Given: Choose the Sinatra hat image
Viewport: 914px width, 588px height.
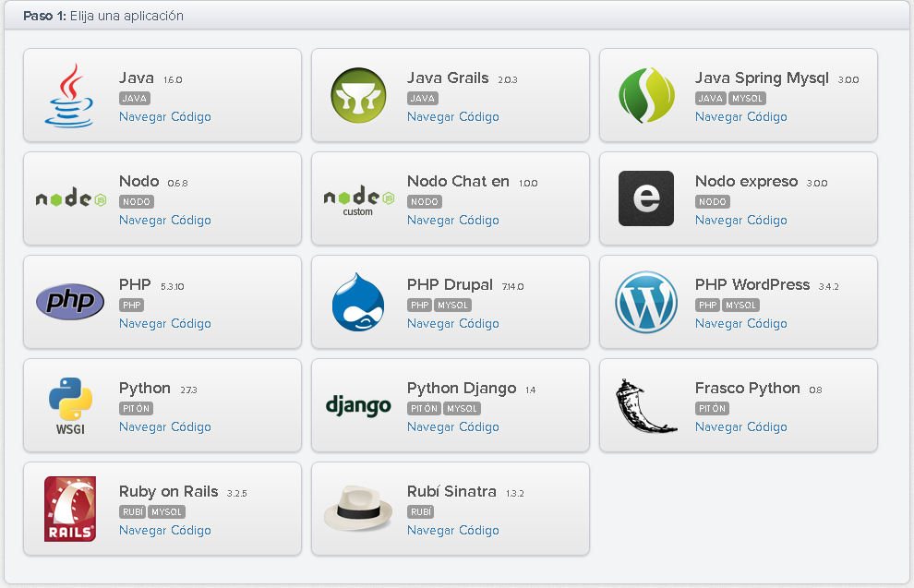Looking at the screenshot, I should [358, 508].
